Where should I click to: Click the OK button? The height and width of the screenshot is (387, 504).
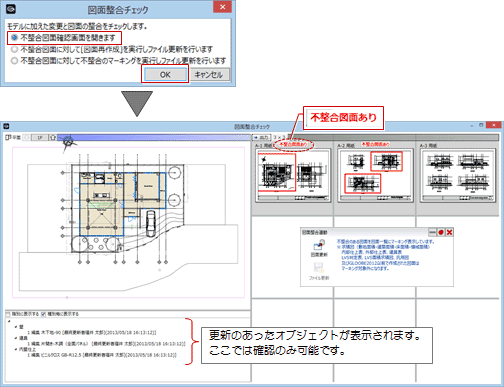[165, 74]
